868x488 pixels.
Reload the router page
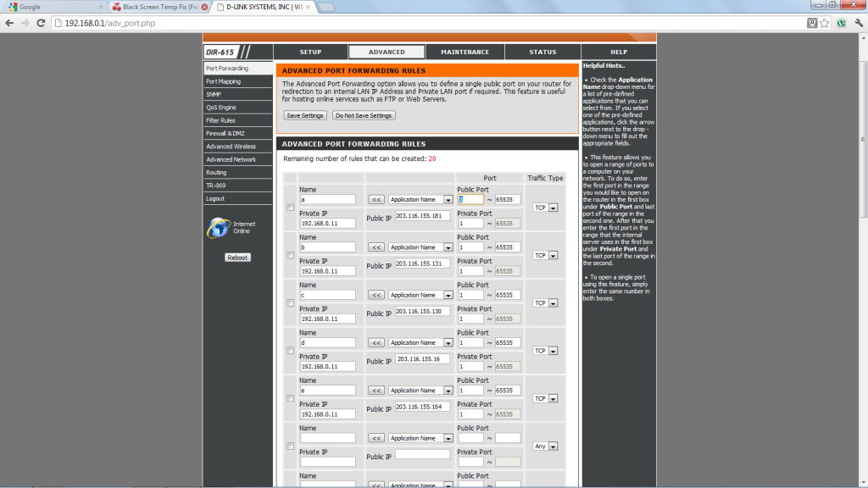(x=41, y=23)
